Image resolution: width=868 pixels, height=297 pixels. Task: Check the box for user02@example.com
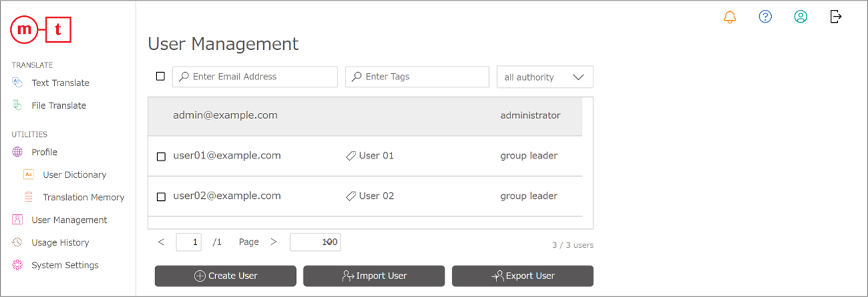(161, 197)
